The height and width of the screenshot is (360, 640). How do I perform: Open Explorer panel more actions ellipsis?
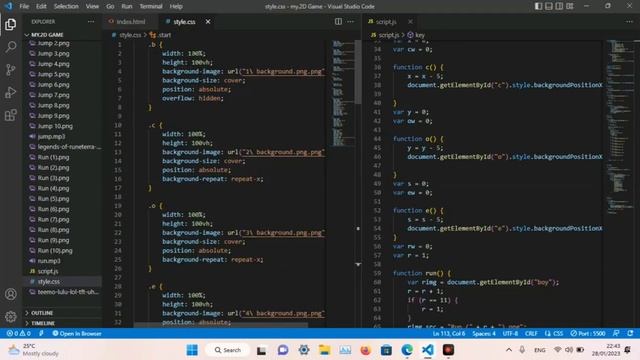[x=91, y=22]
